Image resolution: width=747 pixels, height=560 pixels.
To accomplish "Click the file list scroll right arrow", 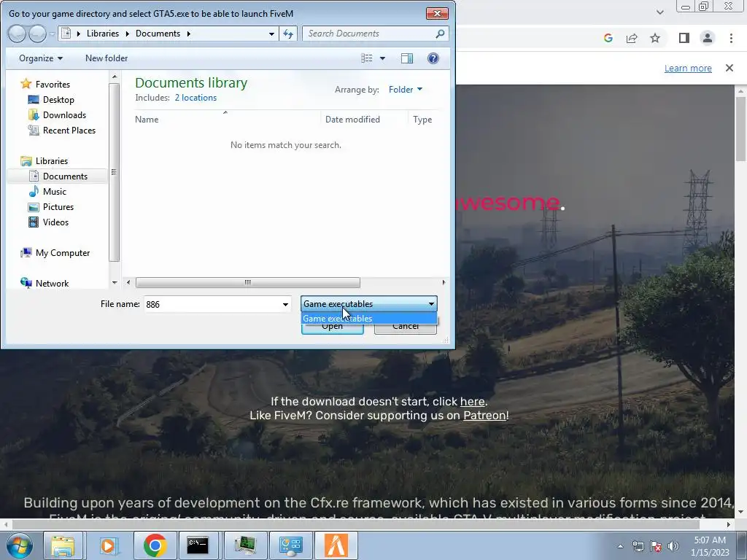I will pos(444,282).
